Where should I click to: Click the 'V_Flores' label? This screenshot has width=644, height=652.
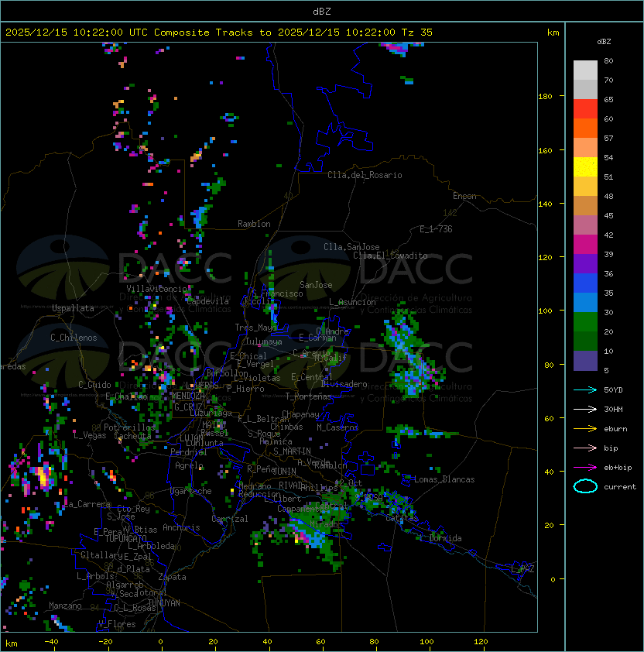pyautogui.click(x=117, y=624)
